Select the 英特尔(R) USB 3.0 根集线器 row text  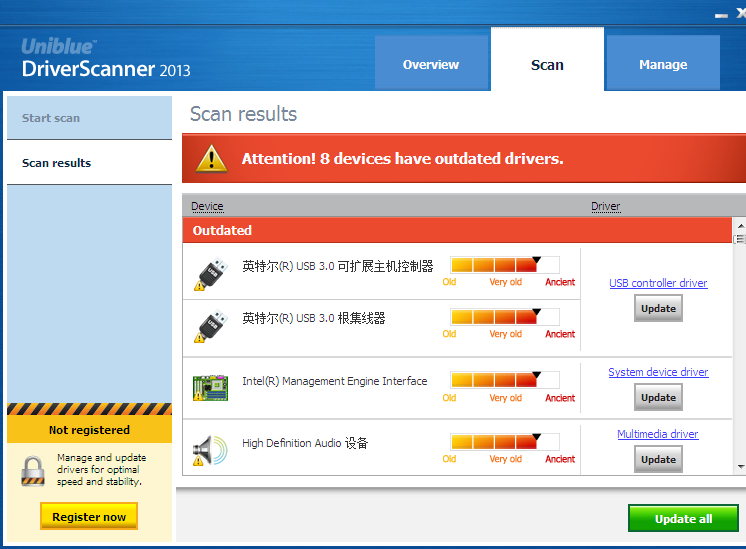[314, 318]
